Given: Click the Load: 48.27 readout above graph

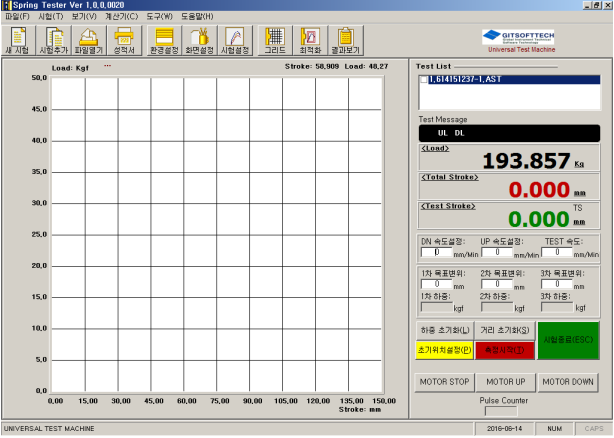Looking at the screenshot, I should tap(366, 67).
